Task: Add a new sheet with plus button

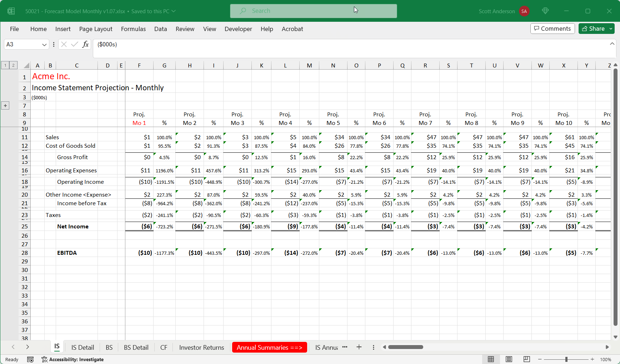Action: pyautogui.click(x=359, y=347)
